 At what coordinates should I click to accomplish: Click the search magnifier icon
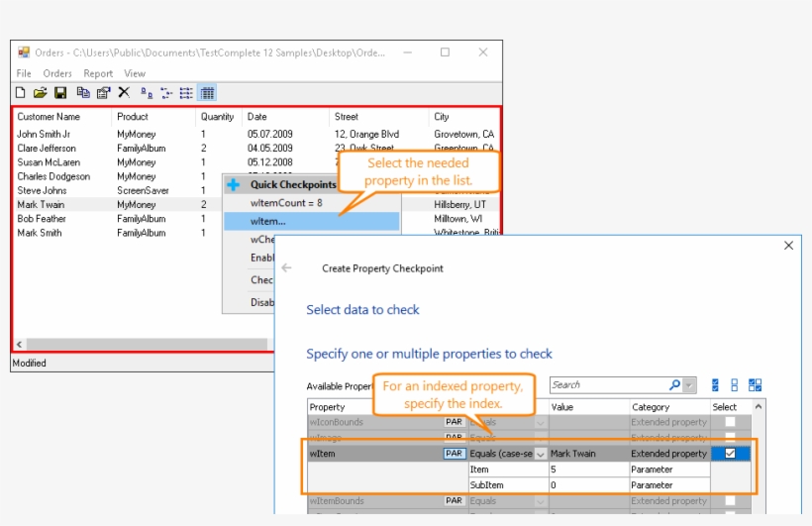point(674,385)
